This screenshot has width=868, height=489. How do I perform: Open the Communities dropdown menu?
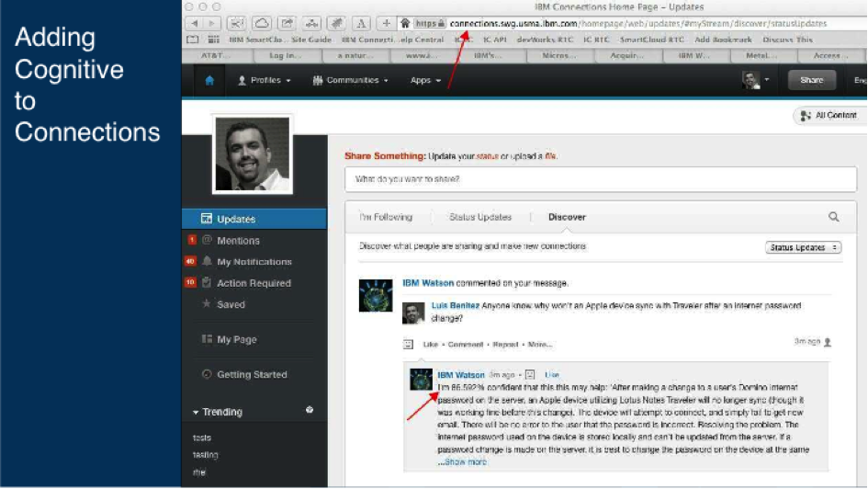click(350, 80)
